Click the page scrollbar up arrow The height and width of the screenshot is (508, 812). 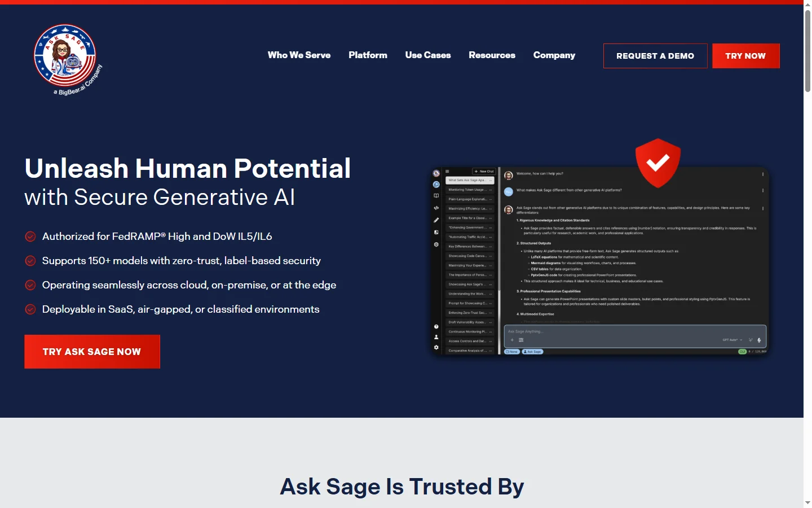click(807, 5)
